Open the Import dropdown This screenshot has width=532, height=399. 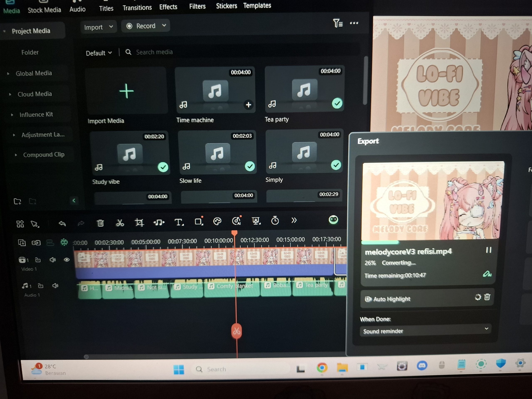[98, 27]
